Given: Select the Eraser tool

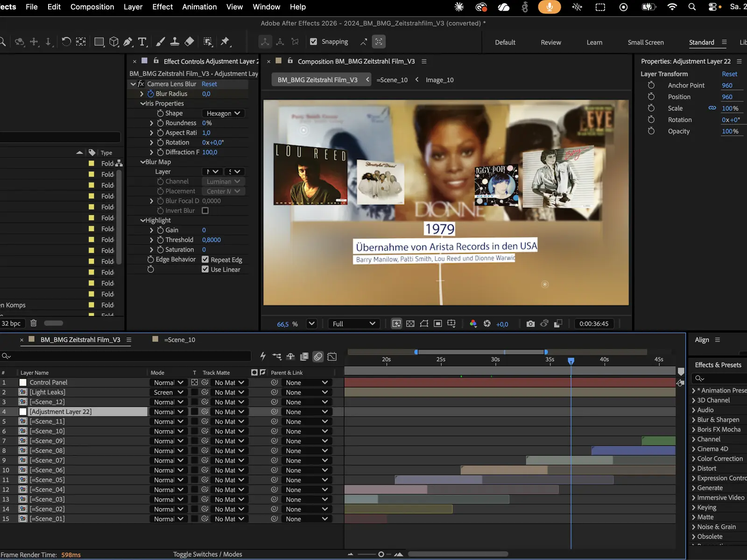Looking at the screenshot, I should (189, 42).
